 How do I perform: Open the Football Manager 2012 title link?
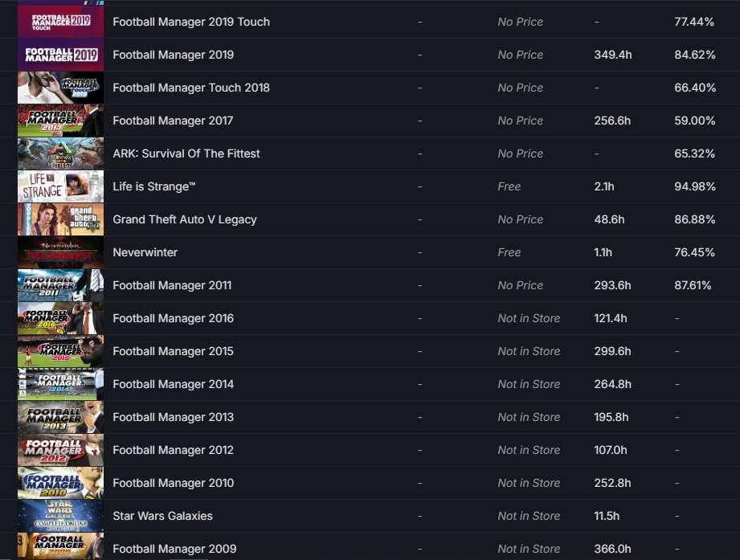(174, 450)
